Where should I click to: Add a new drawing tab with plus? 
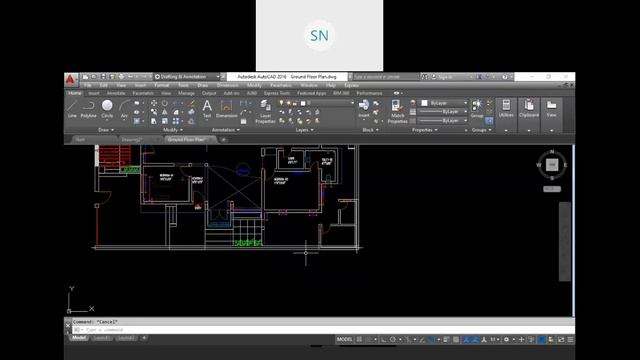click(x=223, y=140)
